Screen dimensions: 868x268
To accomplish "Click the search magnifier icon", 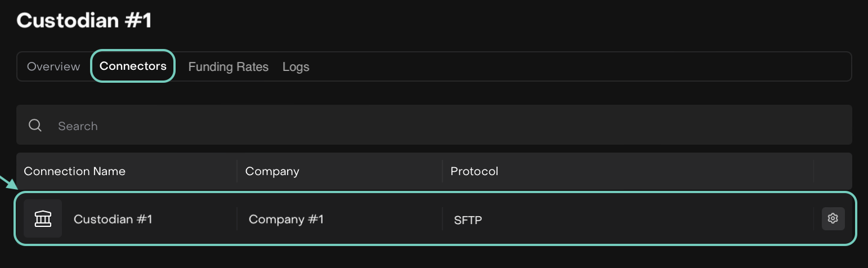I will pos(35,126).
